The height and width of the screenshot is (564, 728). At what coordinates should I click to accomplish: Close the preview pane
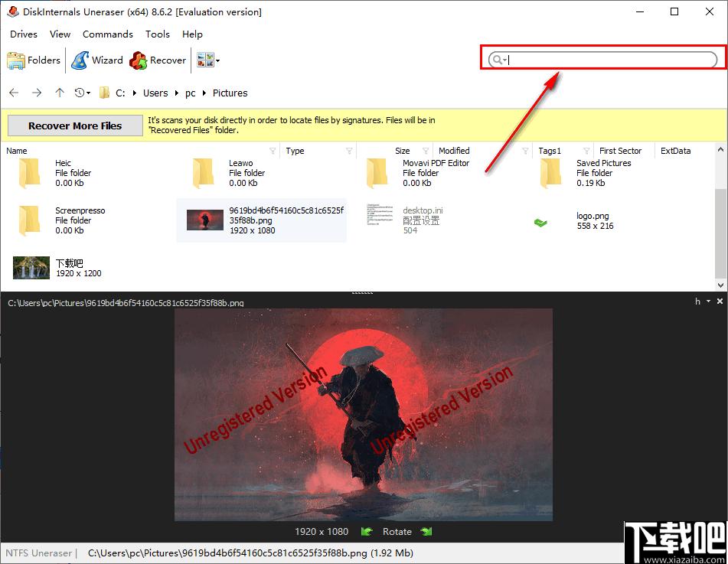point(720,302)
